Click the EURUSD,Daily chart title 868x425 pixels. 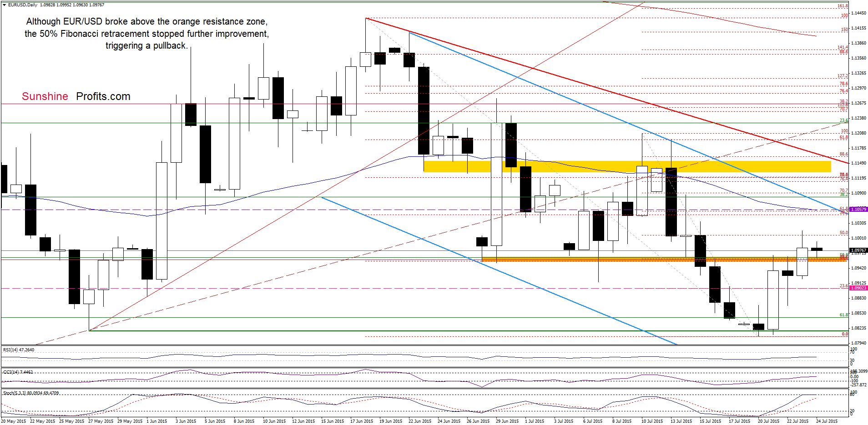(x=23, y=5)
